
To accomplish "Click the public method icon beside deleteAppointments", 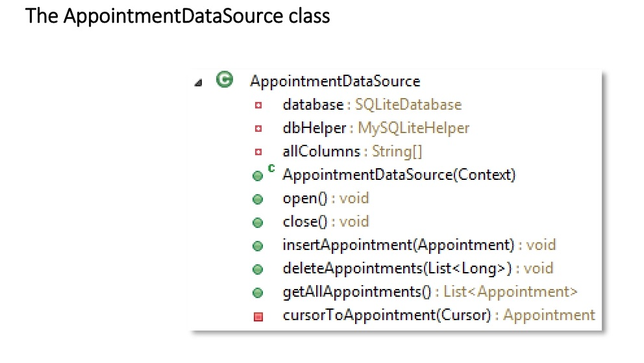I will [258, 269].
